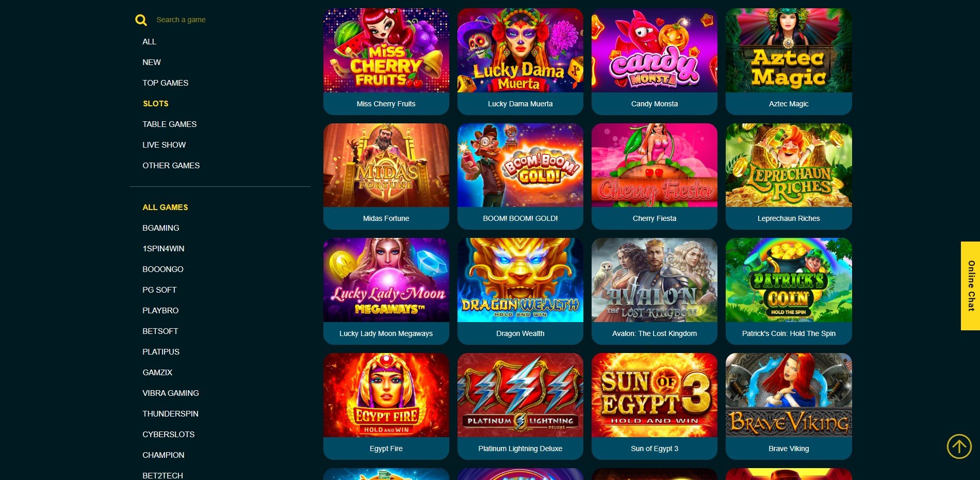
Task: Open the NEW games category
Action: (152, 62)
